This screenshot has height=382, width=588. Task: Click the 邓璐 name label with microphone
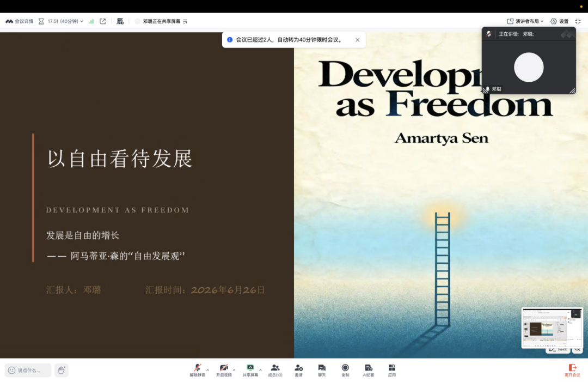pos(493,89)
